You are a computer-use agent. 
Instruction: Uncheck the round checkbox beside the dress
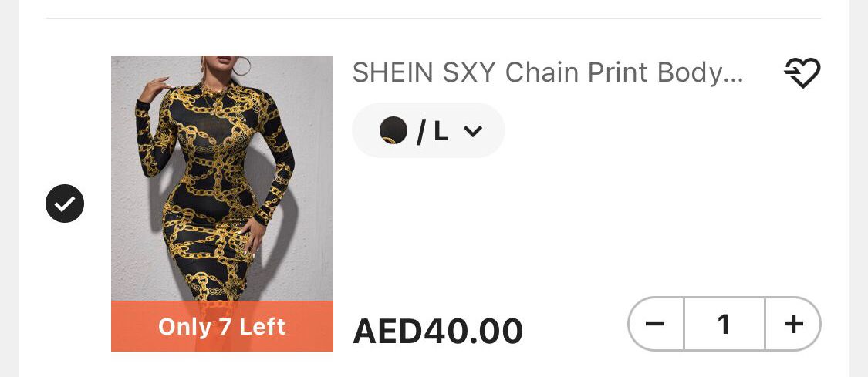click(65, 204)
